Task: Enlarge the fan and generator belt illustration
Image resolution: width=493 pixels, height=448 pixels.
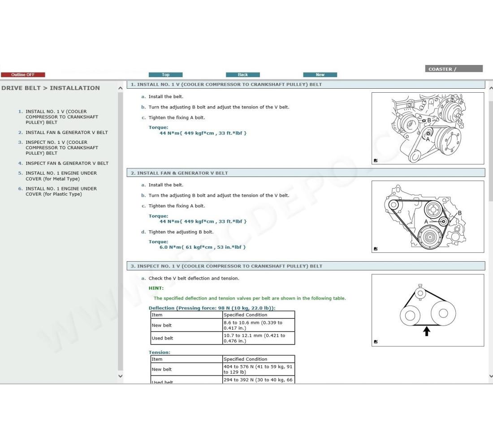Action: click(428, 217)
